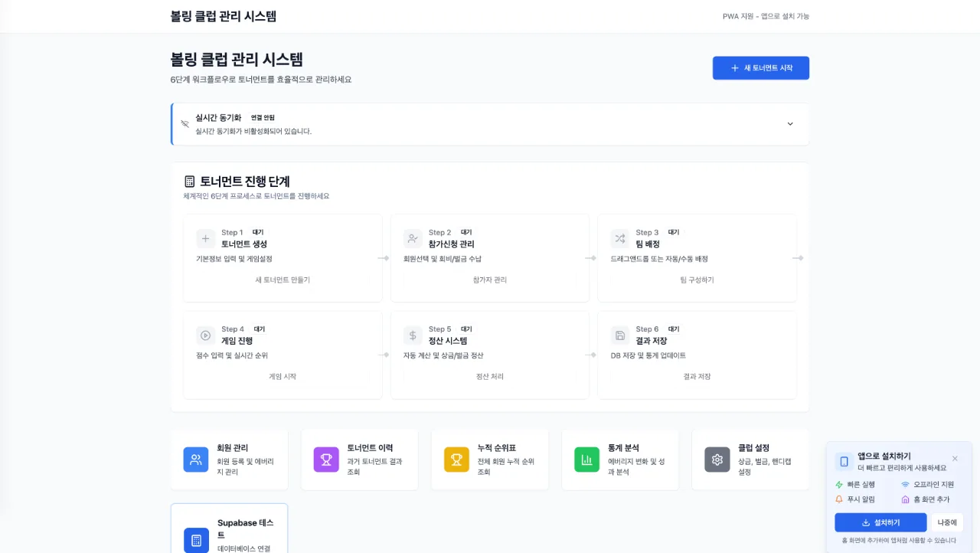
Task: Click the 참가자 관리 button
Action: [490, 280]
